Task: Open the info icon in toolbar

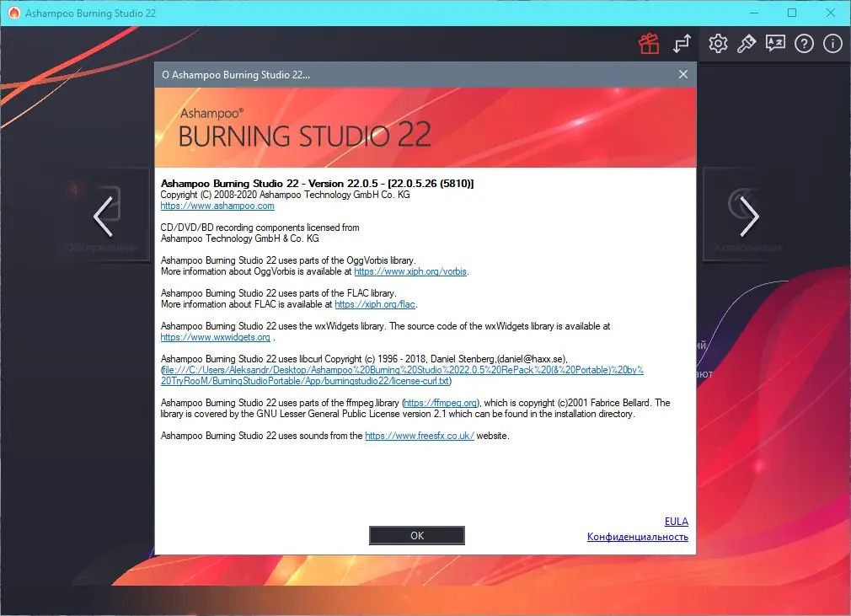Action: 832,43
